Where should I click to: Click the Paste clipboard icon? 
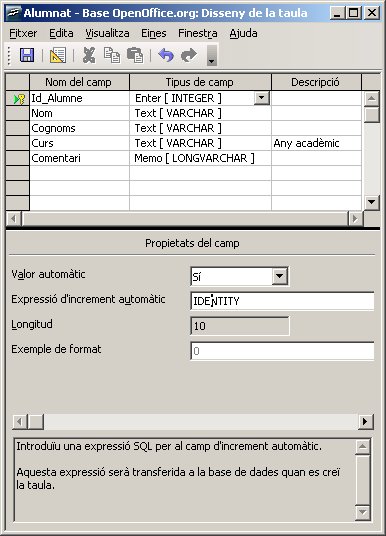pos(135,55)
